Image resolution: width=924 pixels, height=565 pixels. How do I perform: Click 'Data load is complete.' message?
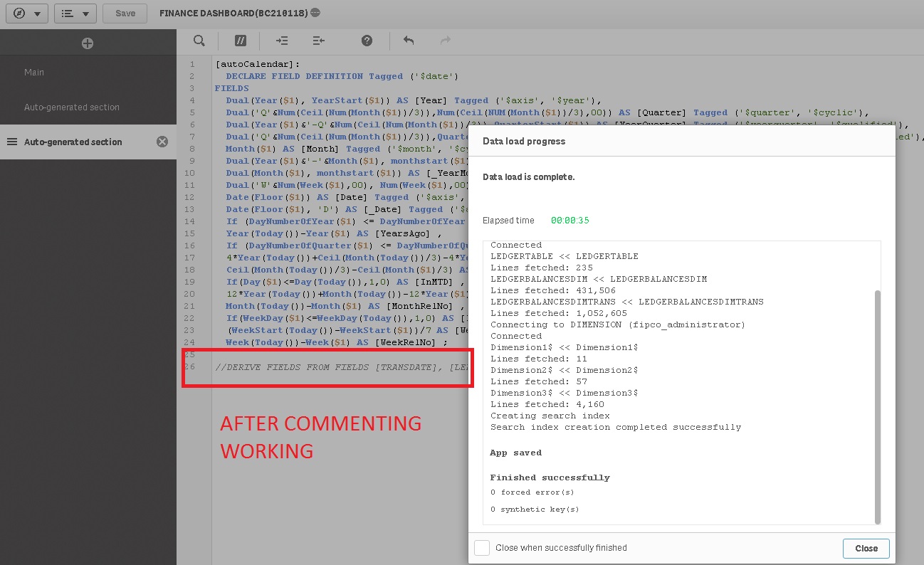528,176
